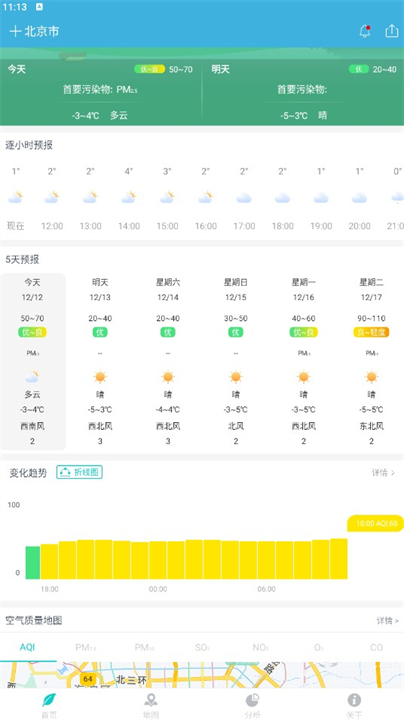Open the 今天 forecast card in header

[x=101, y=92]
